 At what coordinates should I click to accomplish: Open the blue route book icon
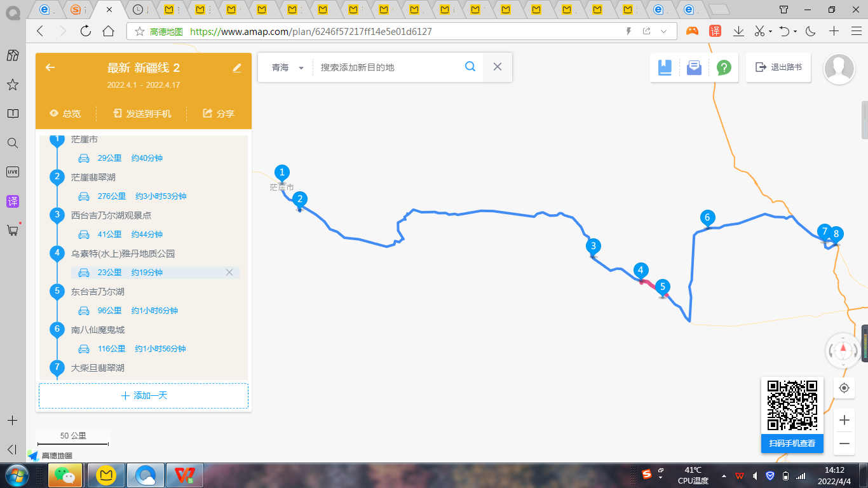pos(665,67)
